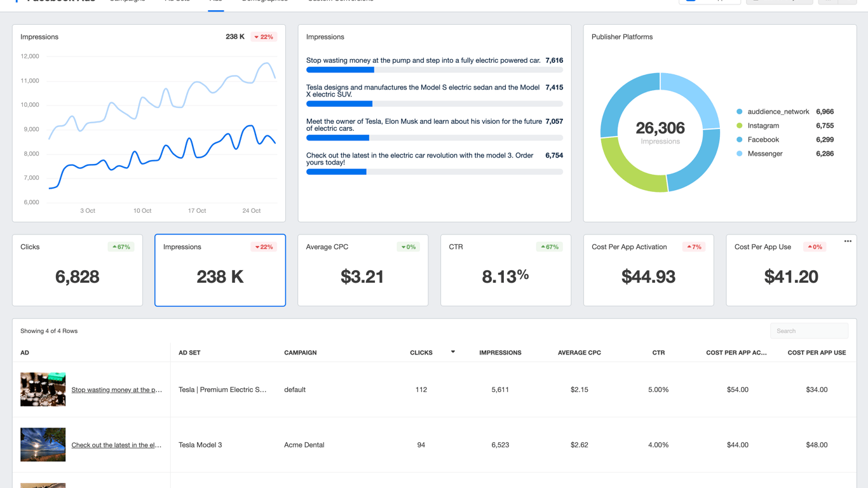Select the audience_network legend dot
Viewport: 868px width, 488px height.
coord(739,112)
